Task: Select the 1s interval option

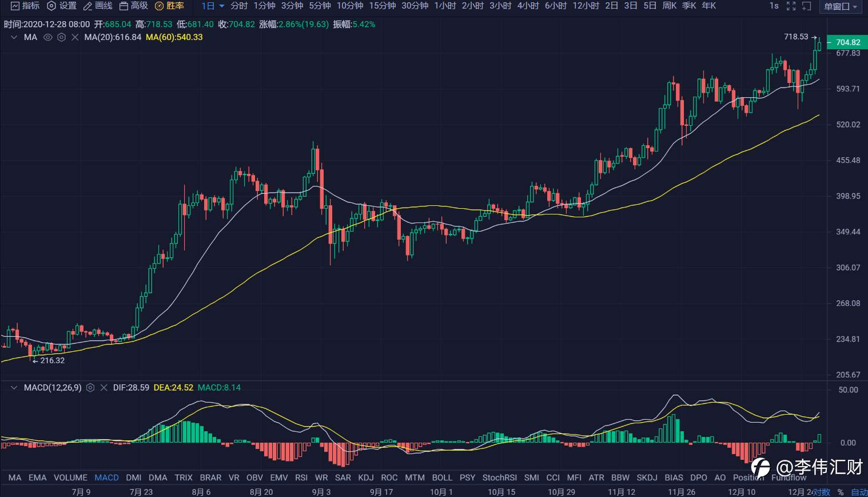Action: pos(774,6)
